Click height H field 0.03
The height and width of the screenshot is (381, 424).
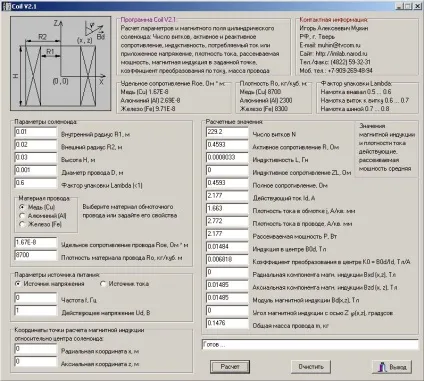(36, 157)
